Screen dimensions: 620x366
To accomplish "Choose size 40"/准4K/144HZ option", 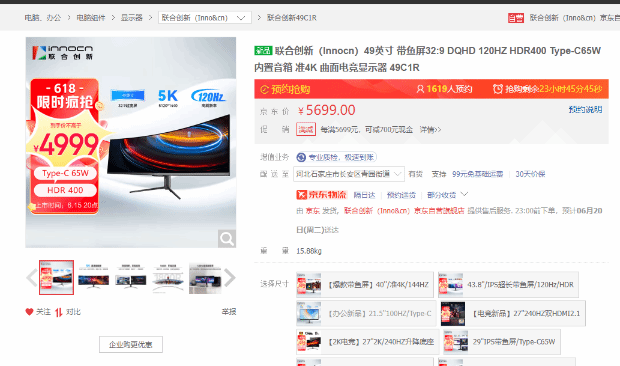I will pyautogui.click(x=365, y=284).
